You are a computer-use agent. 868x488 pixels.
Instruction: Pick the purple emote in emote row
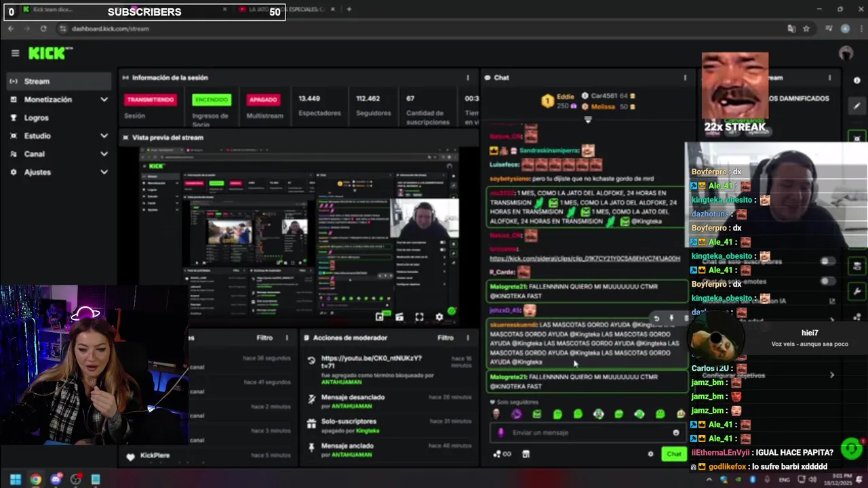(x=517, y=414)
